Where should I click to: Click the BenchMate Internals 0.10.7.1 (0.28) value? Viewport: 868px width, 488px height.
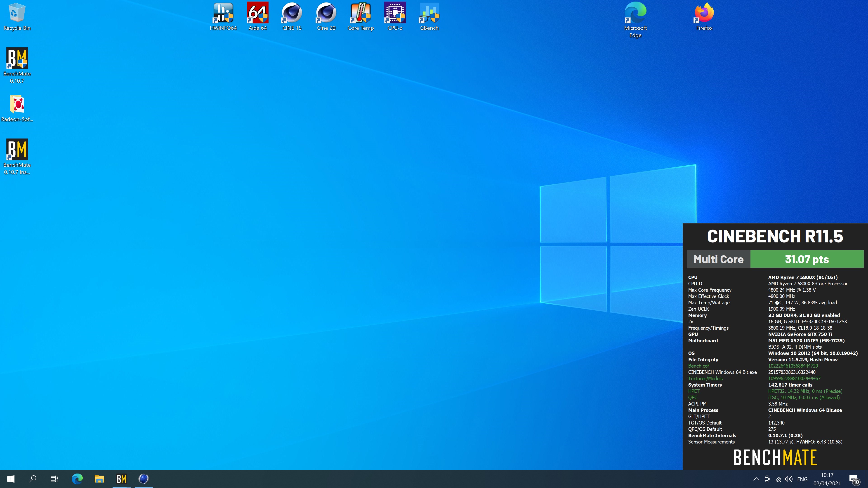(785, 435)
